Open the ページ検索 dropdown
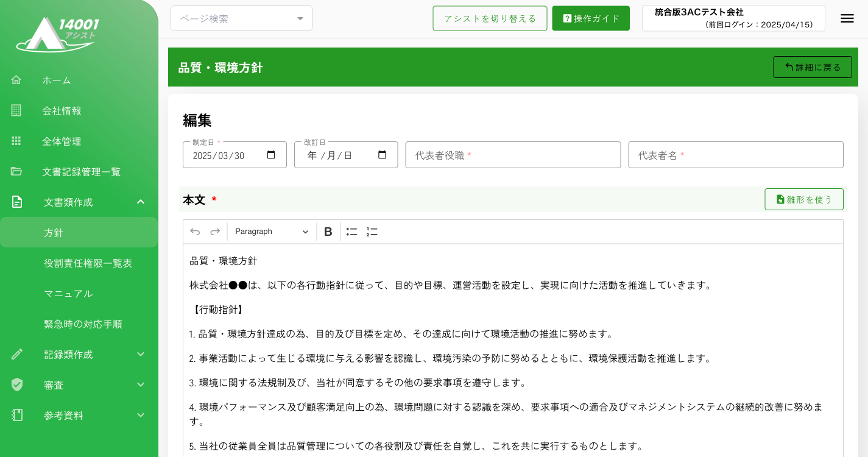 coord(241,18)
